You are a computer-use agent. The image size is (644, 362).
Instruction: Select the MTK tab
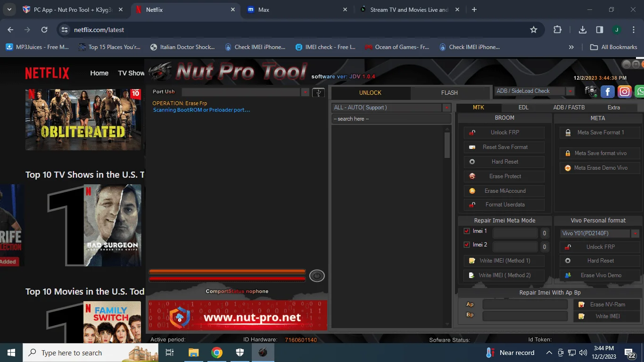pyautogui.click(x=479, y=107)
